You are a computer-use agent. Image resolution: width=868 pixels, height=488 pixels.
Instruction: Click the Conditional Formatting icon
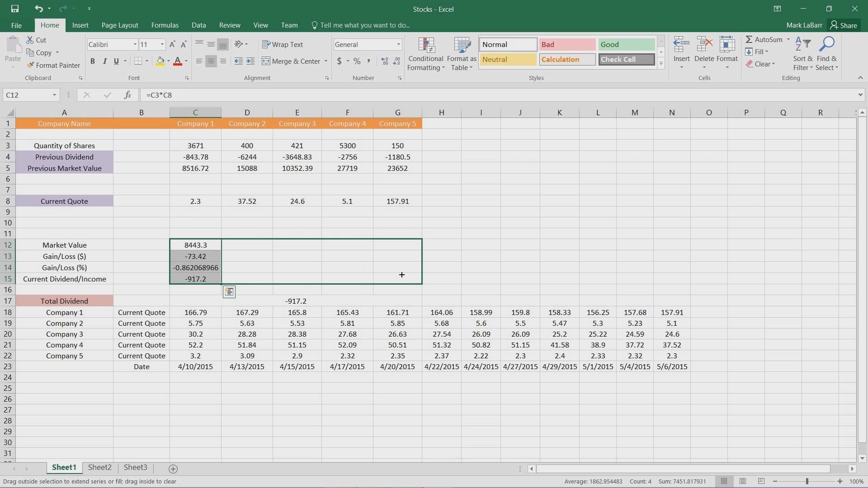(425, 52)
